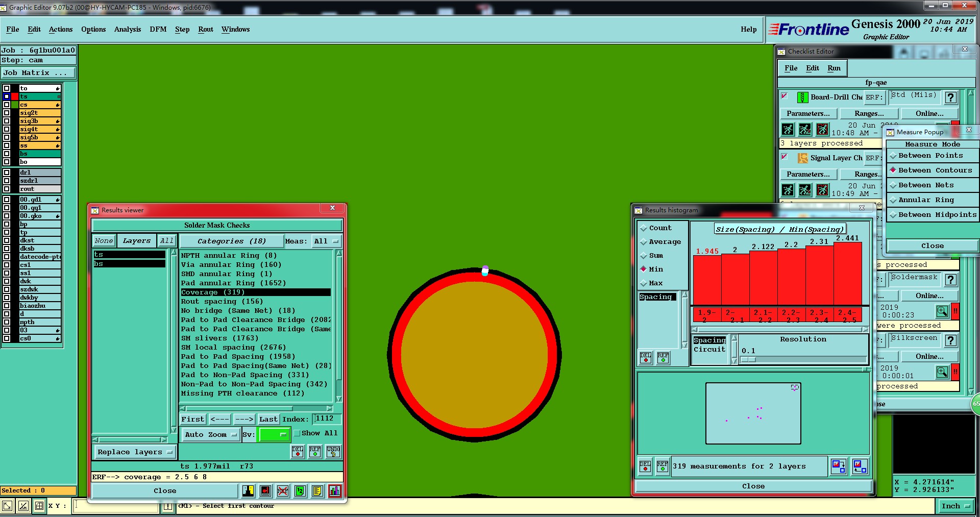Image resolution: width=980 pixels, height=517 pixels.
Task: Click DEL icon under histogram Spacing list
Action: (646, 358)
